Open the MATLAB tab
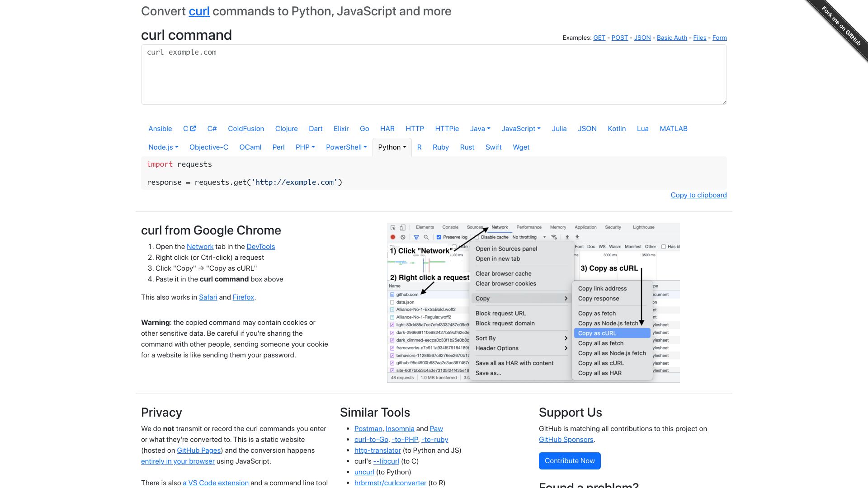Screen dimensions: 868x488 673,129
